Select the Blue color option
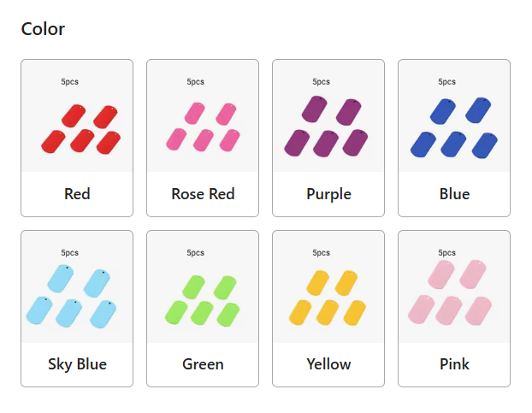Viewport: 532px width, 413px height. (x=454, y=138)
